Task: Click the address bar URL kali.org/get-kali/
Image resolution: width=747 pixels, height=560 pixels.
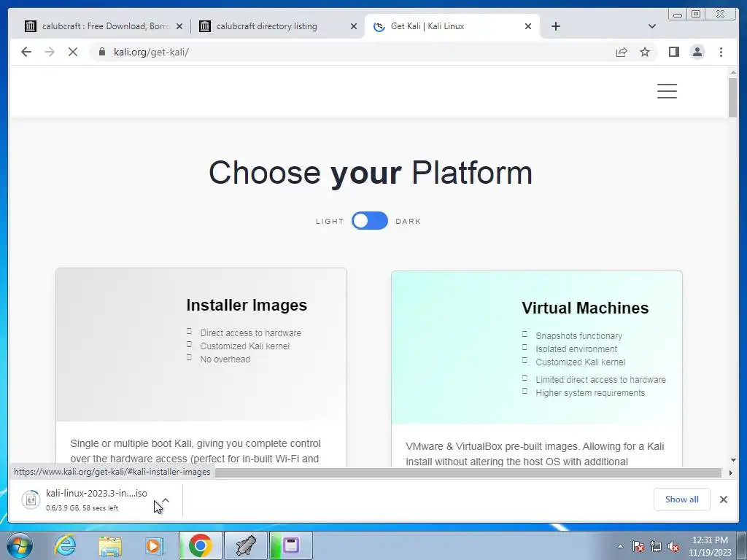Action: click(151, 52)
